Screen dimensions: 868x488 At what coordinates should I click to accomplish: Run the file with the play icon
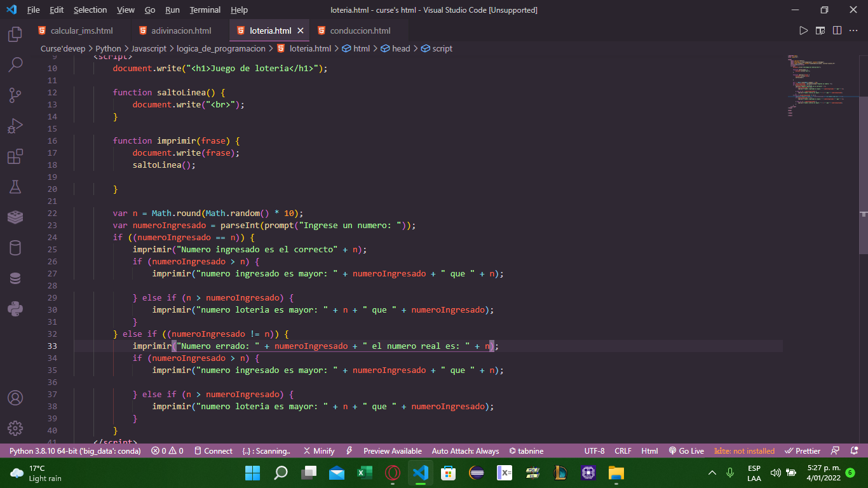tap(803, 30)
